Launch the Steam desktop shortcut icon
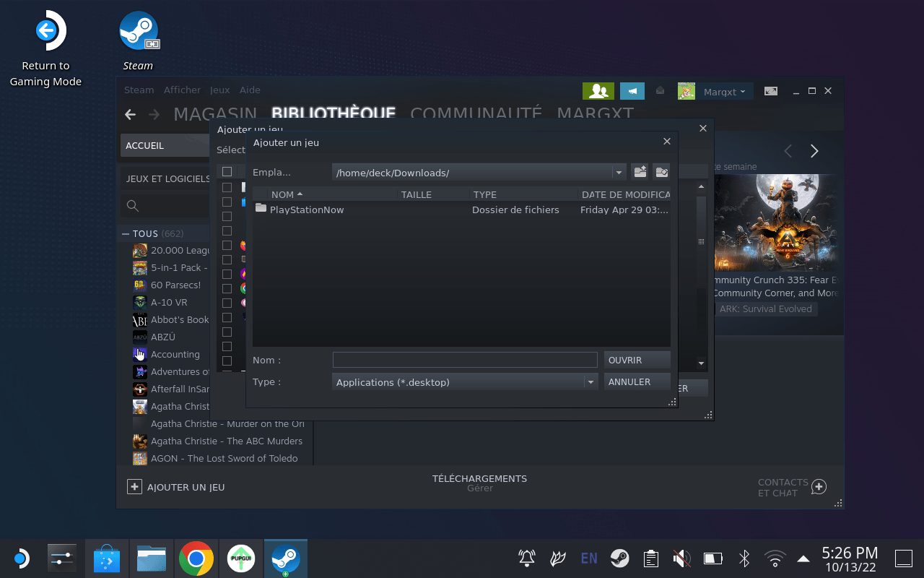Viewport: 924px width, 578px height. (x=138, y=31)
